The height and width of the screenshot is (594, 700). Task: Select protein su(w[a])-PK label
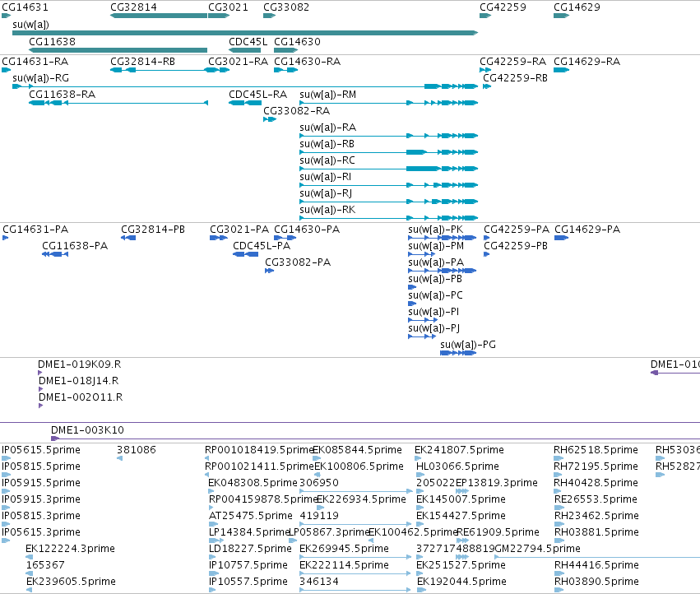[436, 229]
